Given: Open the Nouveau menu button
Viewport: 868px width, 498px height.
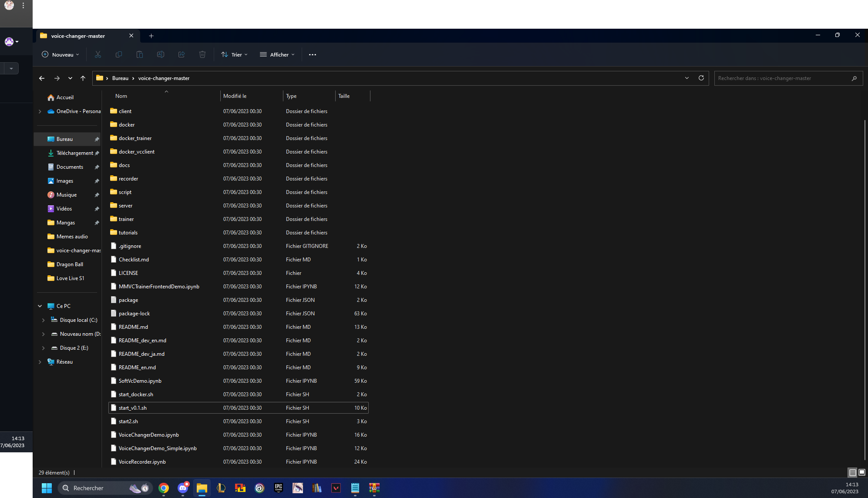Looking at the screenshot, I should pyautogui.click(x=61, y=54).
